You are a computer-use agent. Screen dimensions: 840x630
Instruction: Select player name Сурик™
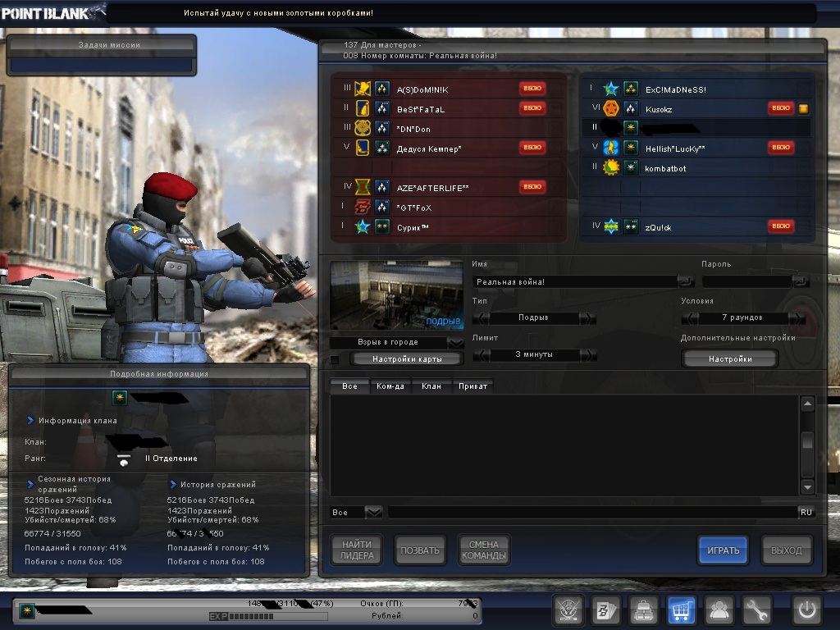coord(413,227)
